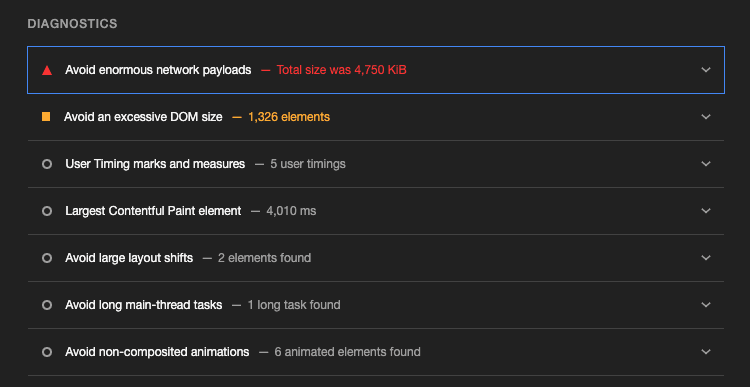Click the 'Total size was 4,750 KiB' value
Screen dimensions: 750x387
tap(342, 70)
